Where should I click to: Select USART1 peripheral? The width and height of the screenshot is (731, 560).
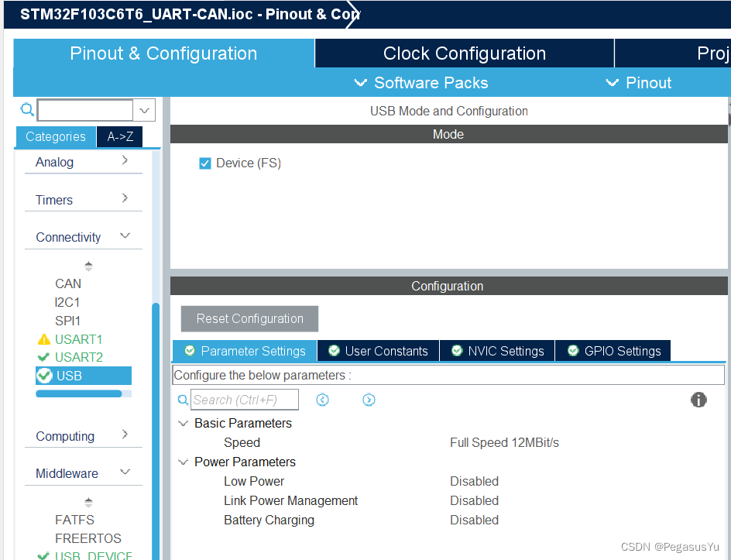[x=78, y=339]
